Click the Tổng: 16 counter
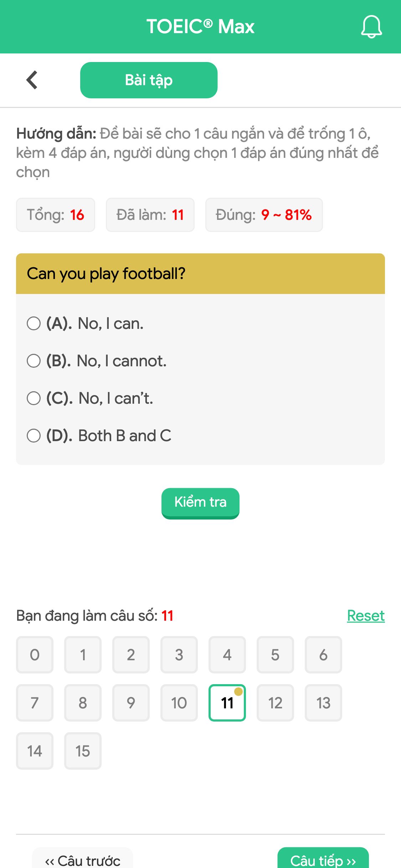401x868 pixels. tap(56, 215)
